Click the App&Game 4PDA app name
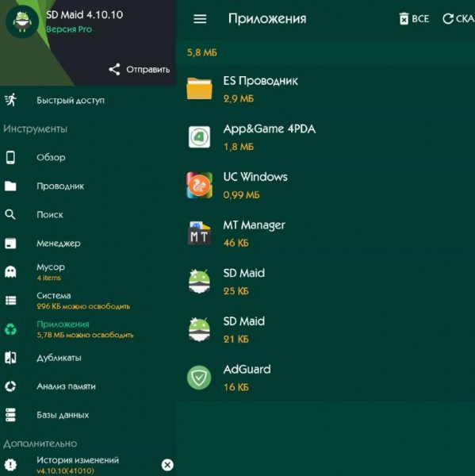The width and height of the screenshot is (475, 476). coord(269,129)
